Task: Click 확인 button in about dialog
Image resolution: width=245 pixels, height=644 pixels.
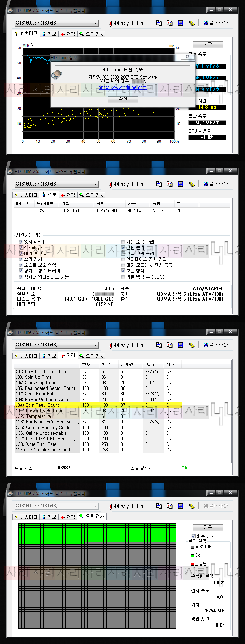Action: click(123, 99)
